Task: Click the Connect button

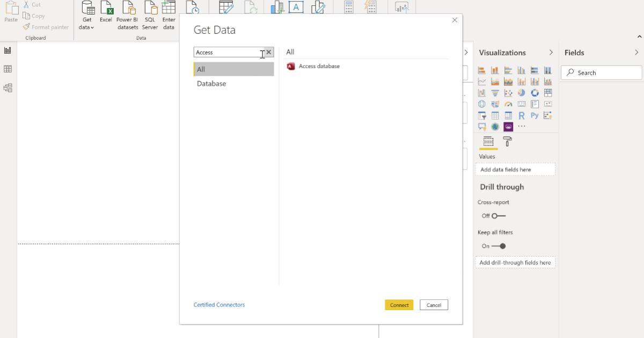Action: [399, 305]
